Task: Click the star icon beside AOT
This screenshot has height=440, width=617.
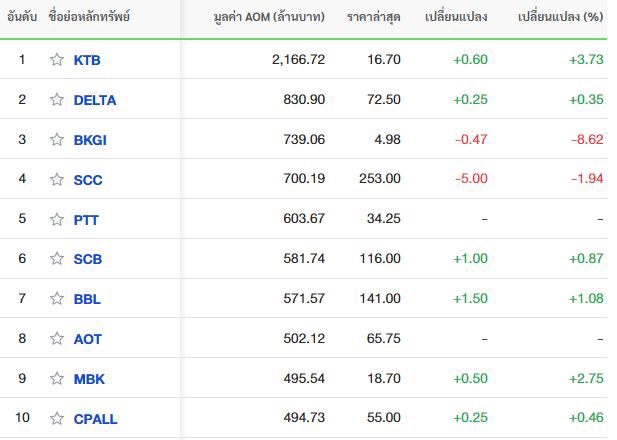Action: tap(57, 338)
